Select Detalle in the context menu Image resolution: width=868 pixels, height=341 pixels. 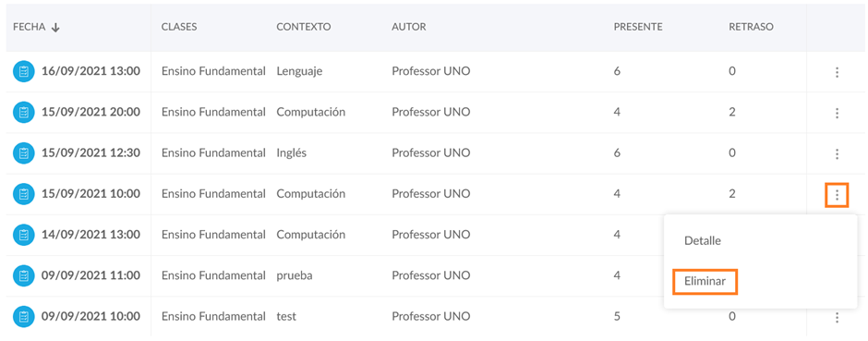[x=703, y=241]
